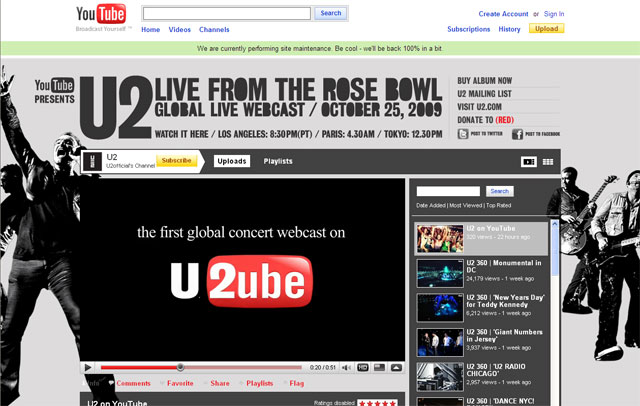Click the top Search button
Screen dimensions: 640x406
tap(331, 13)
